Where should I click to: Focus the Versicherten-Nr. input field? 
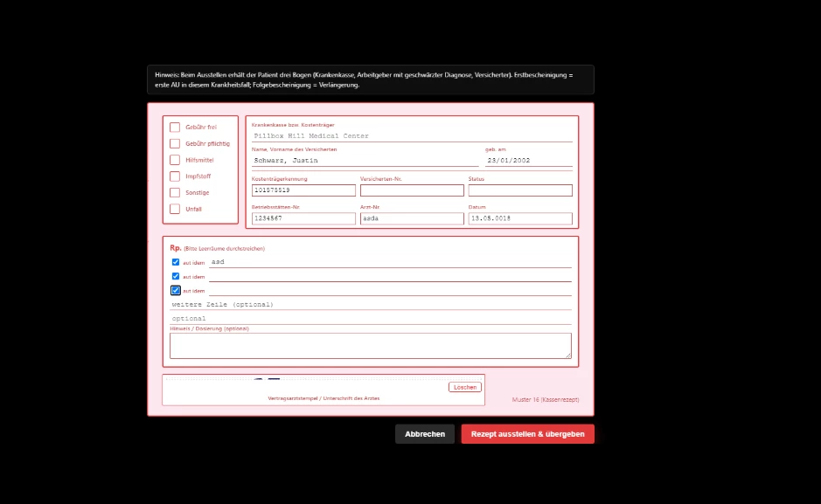coord(412,190)
